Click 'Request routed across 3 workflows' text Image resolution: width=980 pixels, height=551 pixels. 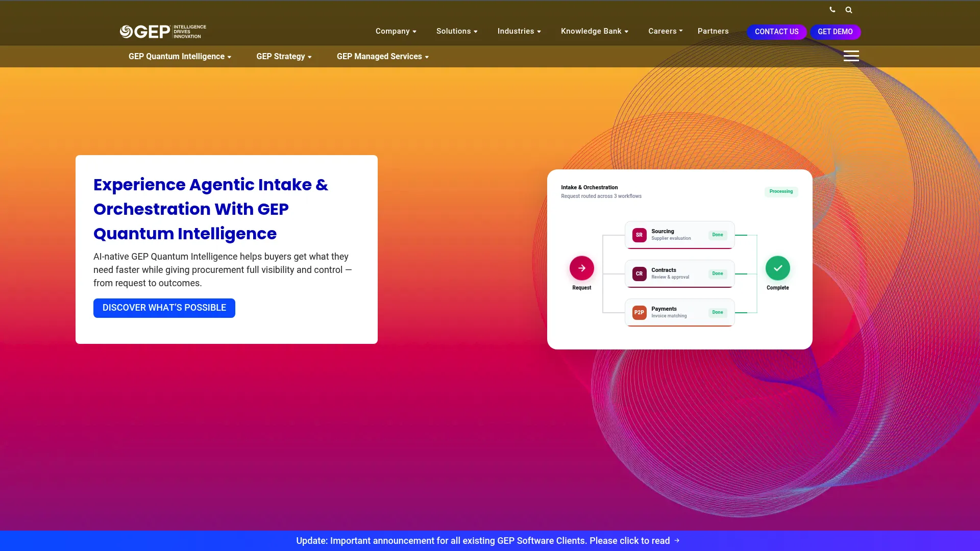(x=601, y=196)
